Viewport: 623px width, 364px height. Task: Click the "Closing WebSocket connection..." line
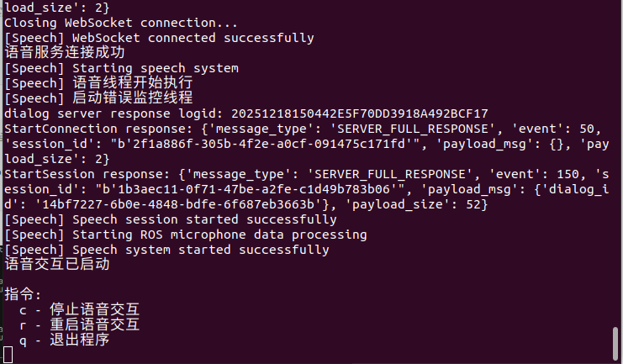(120, 23)
